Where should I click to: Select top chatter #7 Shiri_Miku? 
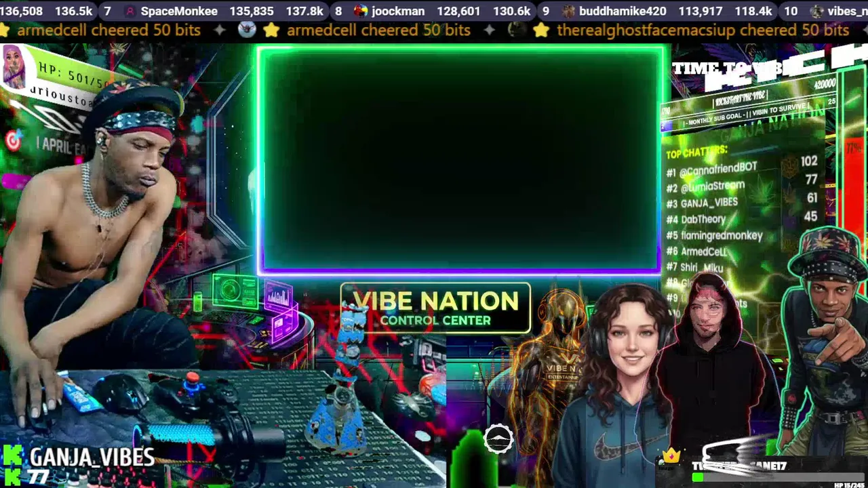click(x=694, y=268)
